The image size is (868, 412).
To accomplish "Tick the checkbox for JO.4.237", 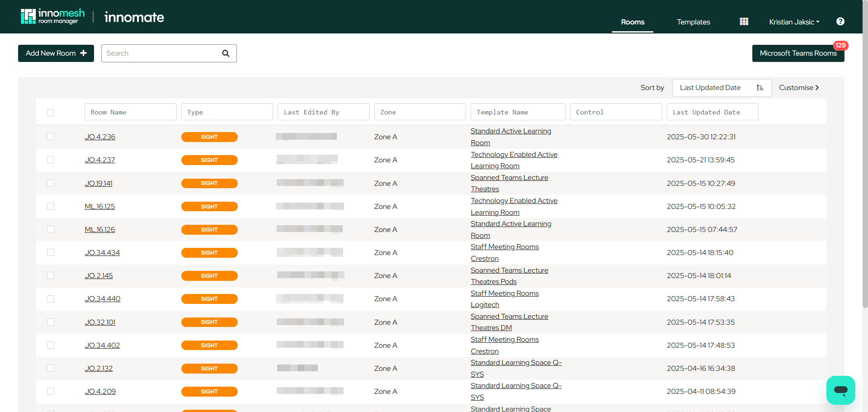I will click(x=51, y=160).
